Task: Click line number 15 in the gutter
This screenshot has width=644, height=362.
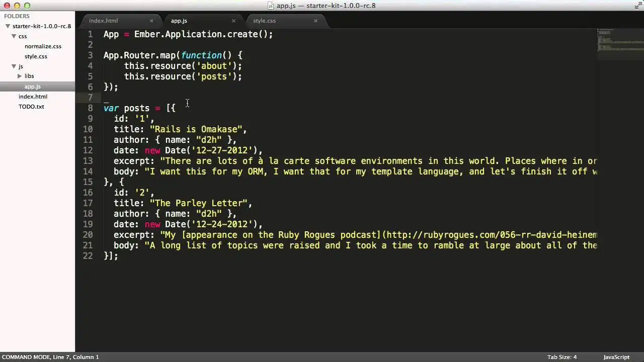Action: tap(88, 182)
